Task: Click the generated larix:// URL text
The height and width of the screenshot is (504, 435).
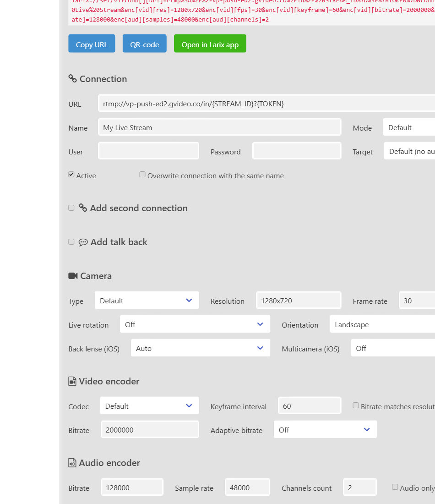Action: [253, 10]
